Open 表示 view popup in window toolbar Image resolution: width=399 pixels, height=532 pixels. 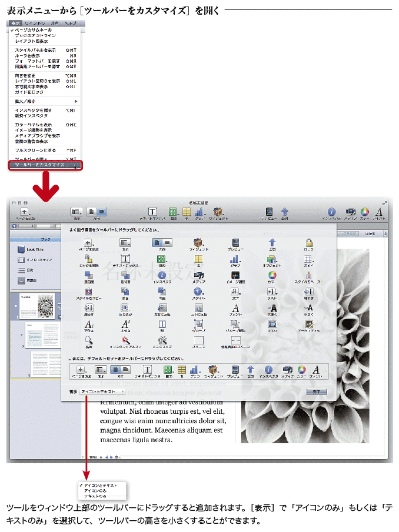click(x=77, y=212)
